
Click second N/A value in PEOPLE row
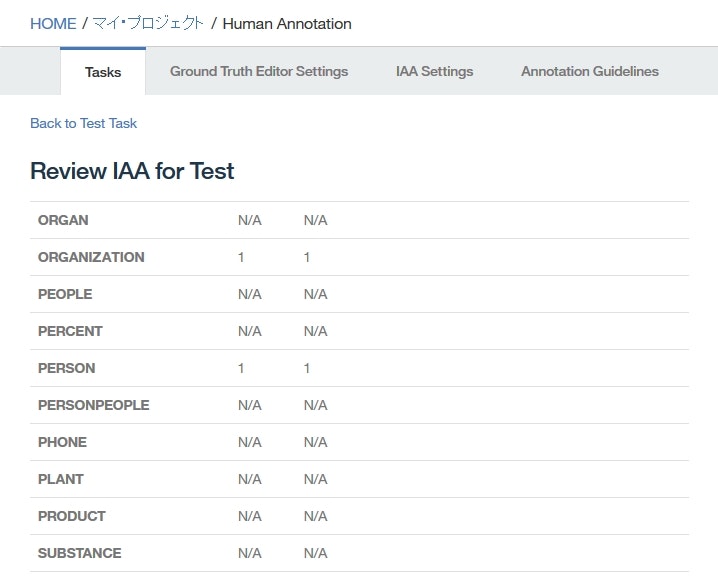click(x=315, y=294)
